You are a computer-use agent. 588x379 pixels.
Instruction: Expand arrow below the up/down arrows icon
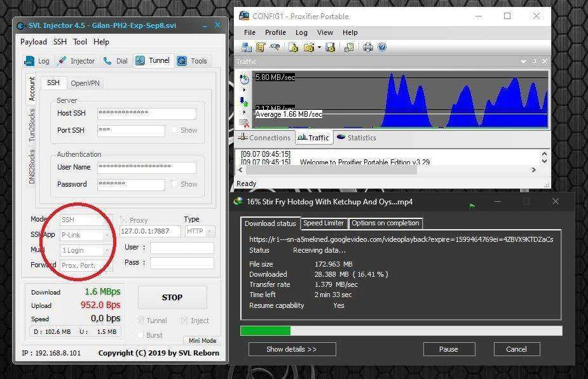pos(244,112)
